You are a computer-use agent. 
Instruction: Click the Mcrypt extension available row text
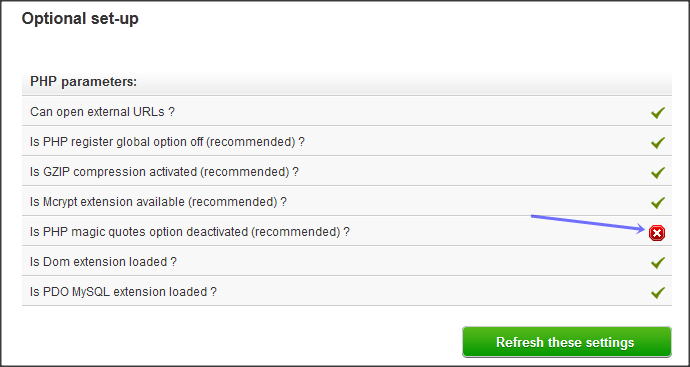[x=158, y=202]
